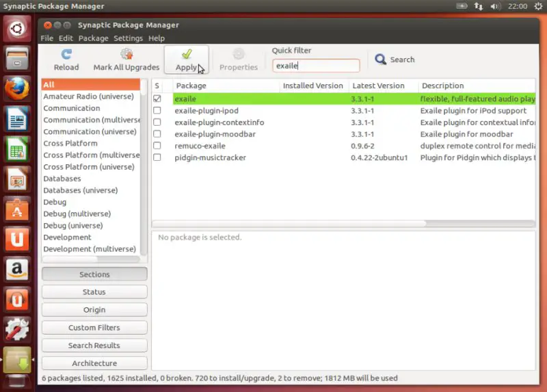Open the Properties toolbar item

coord(239,60)
